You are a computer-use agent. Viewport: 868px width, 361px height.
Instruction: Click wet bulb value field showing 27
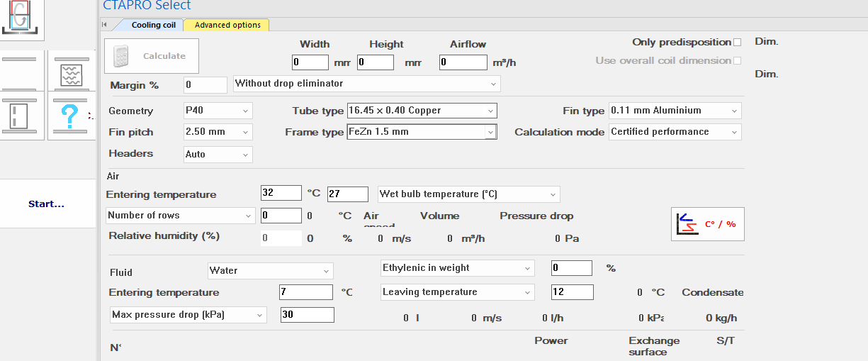(x=348, y=194)
